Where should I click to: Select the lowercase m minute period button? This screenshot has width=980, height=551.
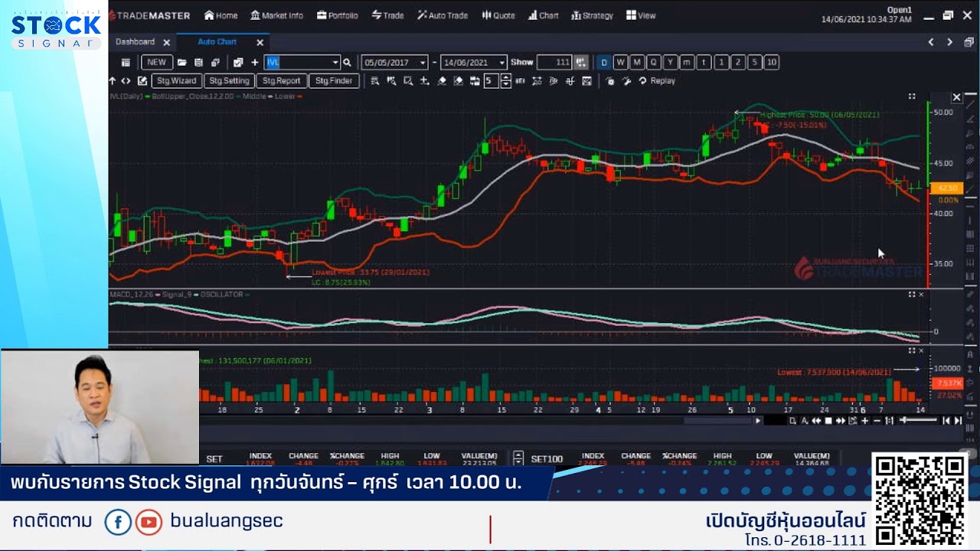point(688,63)
